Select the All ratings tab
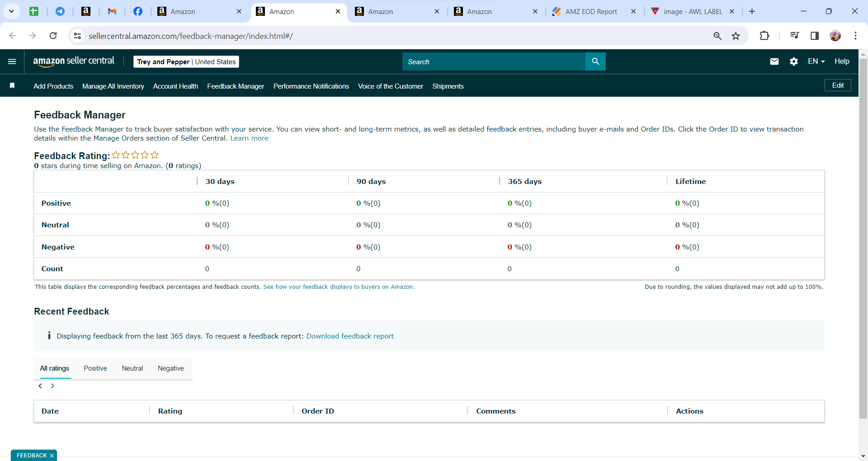The image size is (868, 461). coord(55,368)
